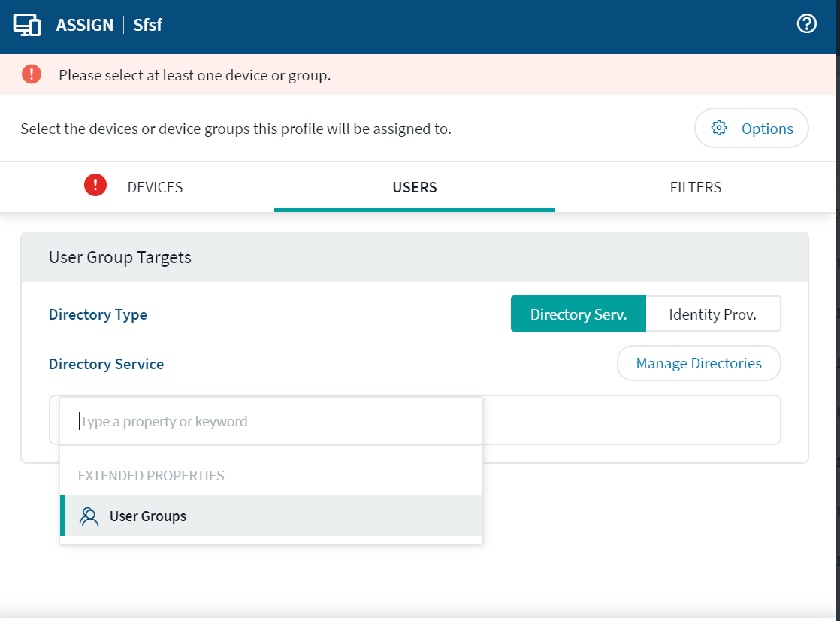Open help via the question mark icon
Screen dimensions: 840x621
click(x=806, y=24)
